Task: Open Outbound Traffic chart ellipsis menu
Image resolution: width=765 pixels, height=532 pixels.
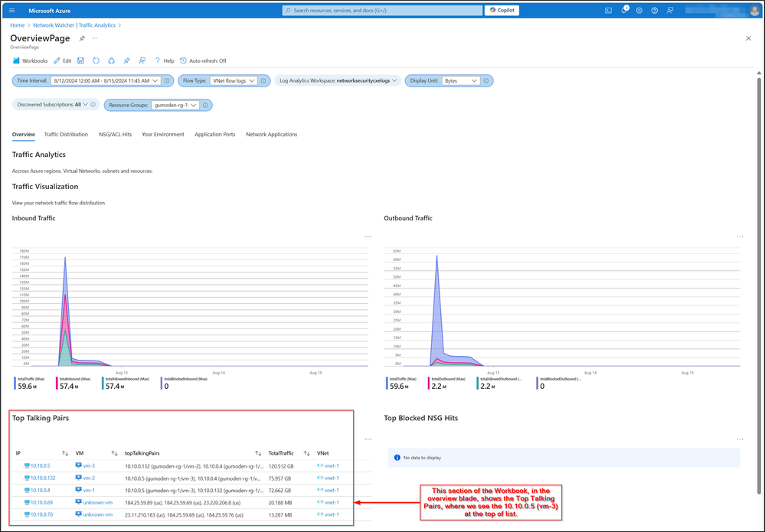Action: [x=740, y=237]
